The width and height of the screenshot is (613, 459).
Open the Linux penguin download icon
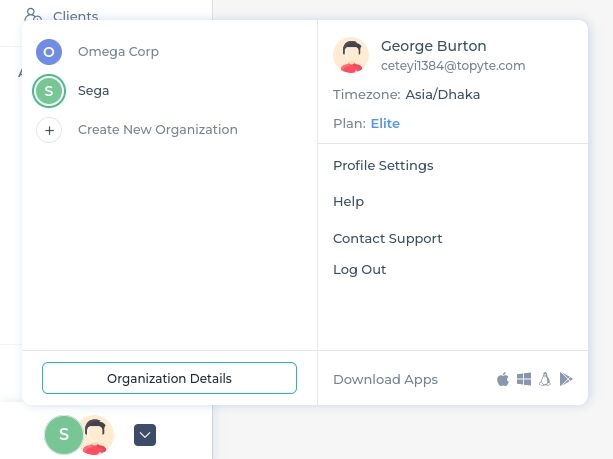click(545, 379)
